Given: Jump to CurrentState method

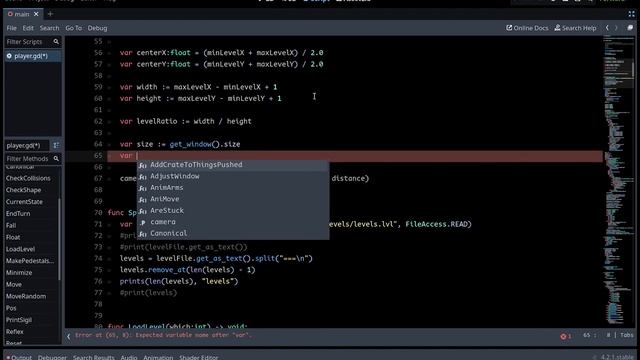Looking at the screenshot, I should pos(24,202).
